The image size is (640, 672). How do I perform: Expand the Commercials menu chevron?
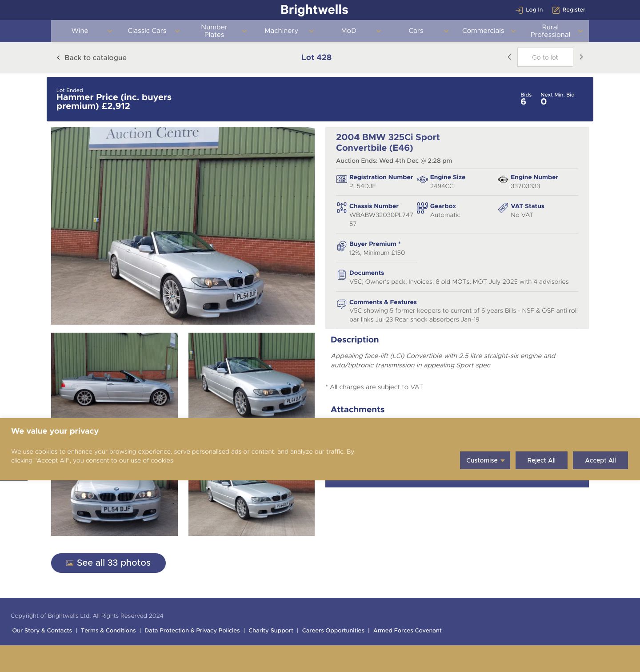[513, 31]
